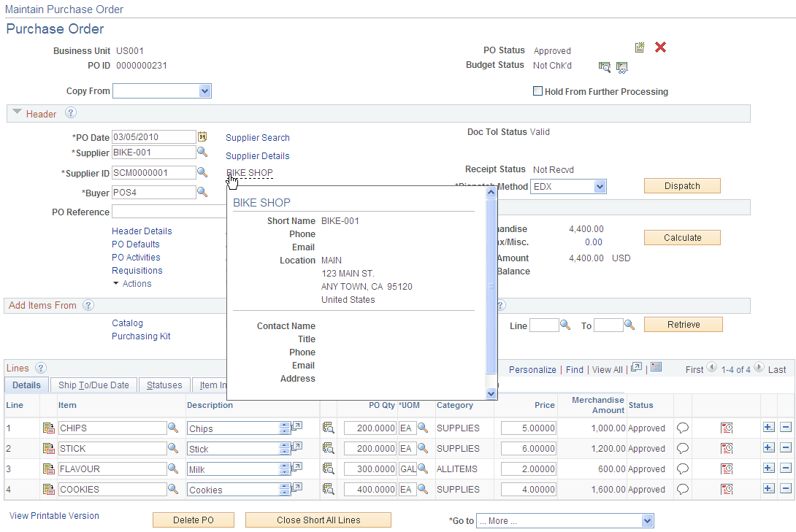Collapse the Header section
This screenshot has height=532, width=796.
(x=16, y=113)
